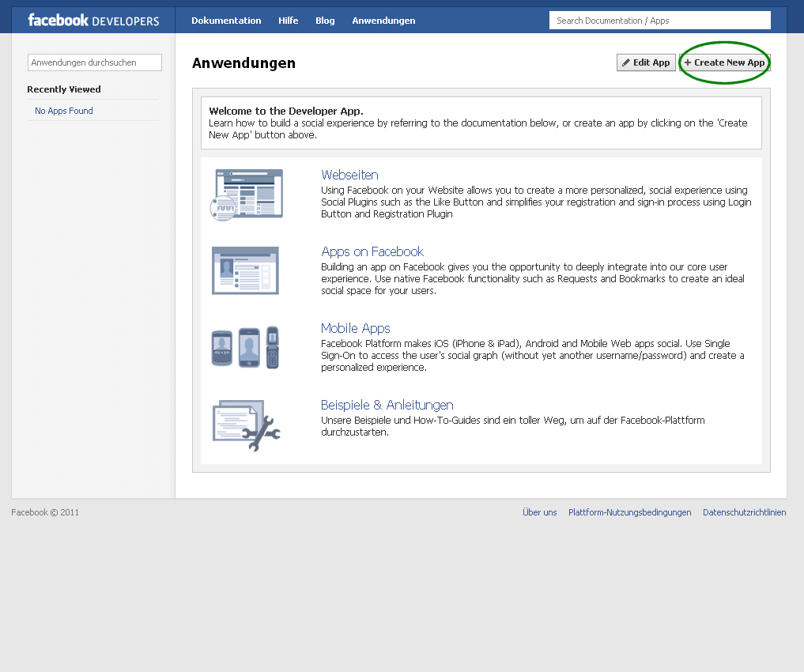Follow the Mobile Apps heading link

coord(356,328)
